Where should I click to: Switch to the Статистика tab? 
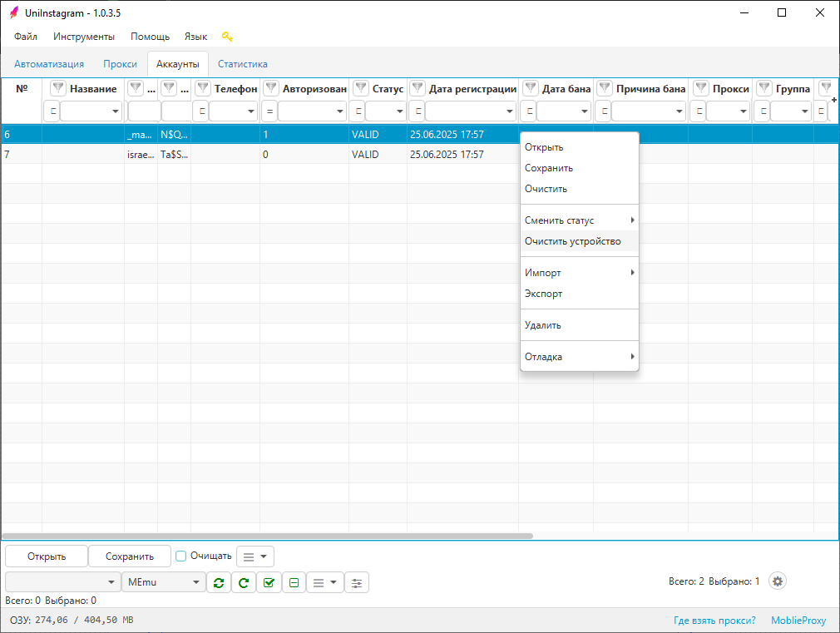(243, 64)
